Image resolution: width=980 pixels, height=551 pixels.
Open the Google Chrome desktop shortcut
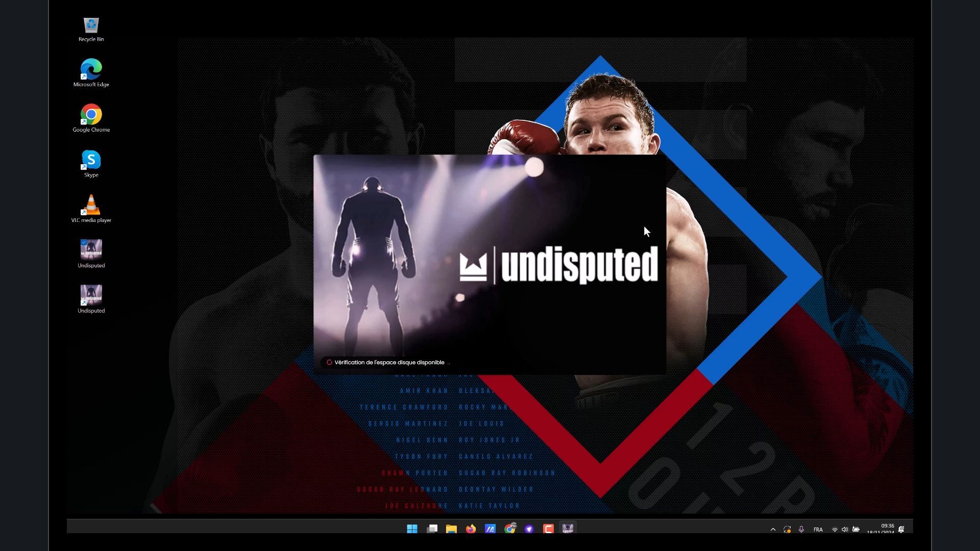pos(91,118)
